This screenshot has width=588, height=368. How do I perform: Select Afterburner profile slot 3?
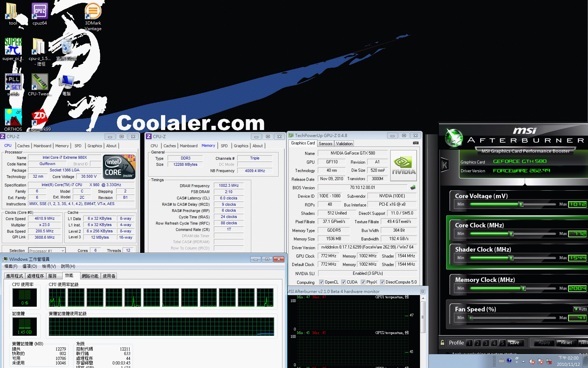(x=486, y=343)
